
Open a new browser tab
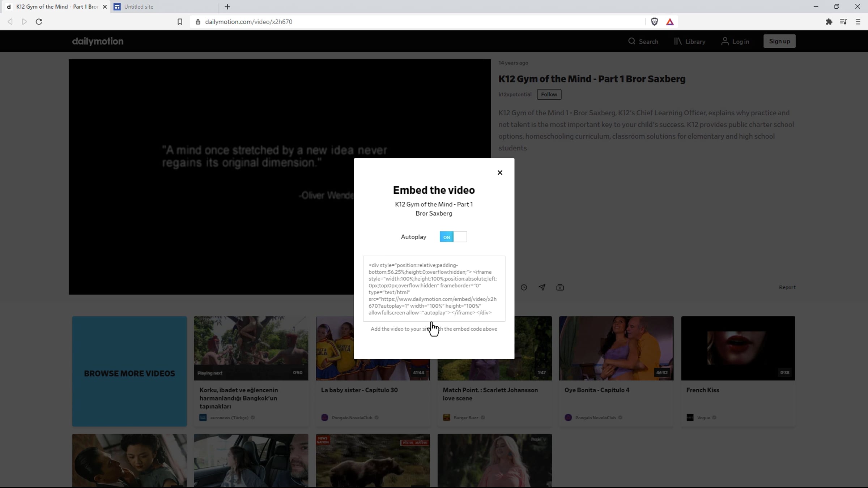[x=227, y=7]
